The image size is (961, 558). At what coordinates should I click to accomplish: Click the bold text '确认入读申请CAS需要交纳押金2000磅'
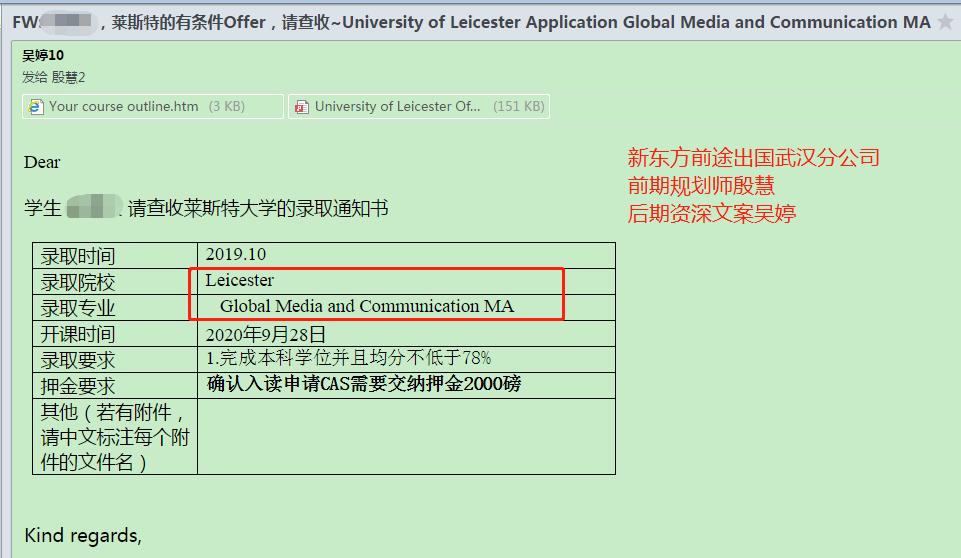pyautogui.click(x=364, y=384)
